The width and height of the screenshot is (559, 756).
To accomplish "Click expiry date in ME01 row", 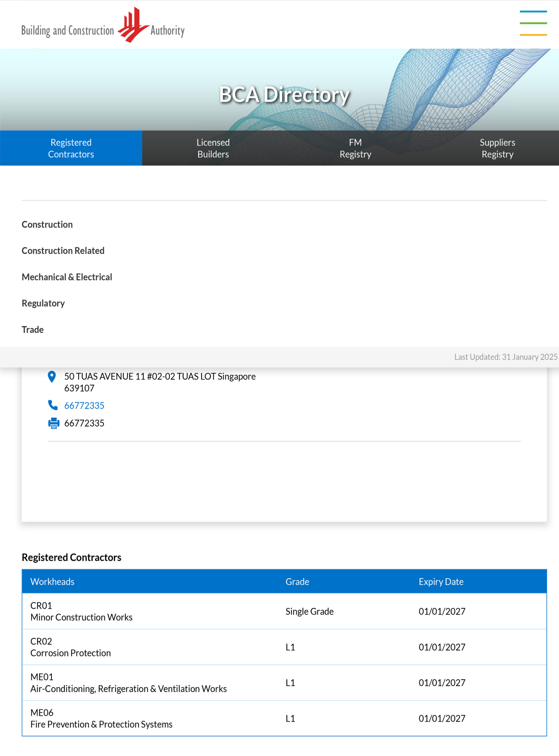I will [442, 683].
